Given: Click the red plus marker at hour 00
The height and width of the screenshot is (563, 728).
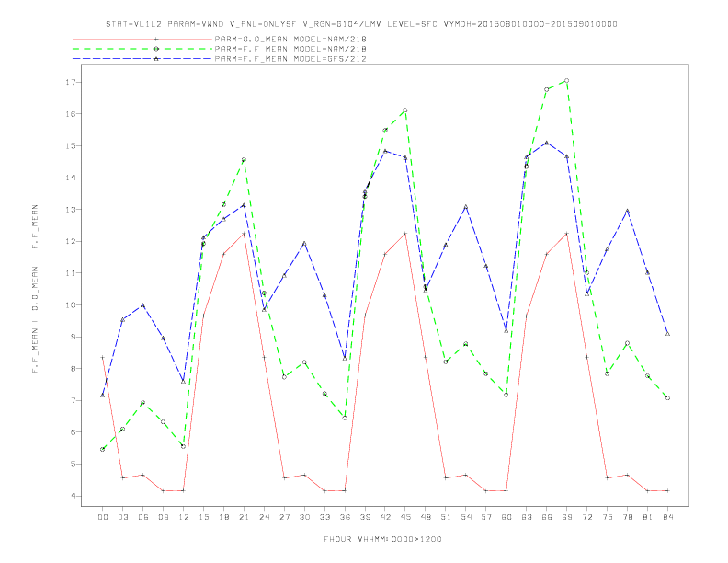Looking at the screenshot, I should tap(103, 357).
